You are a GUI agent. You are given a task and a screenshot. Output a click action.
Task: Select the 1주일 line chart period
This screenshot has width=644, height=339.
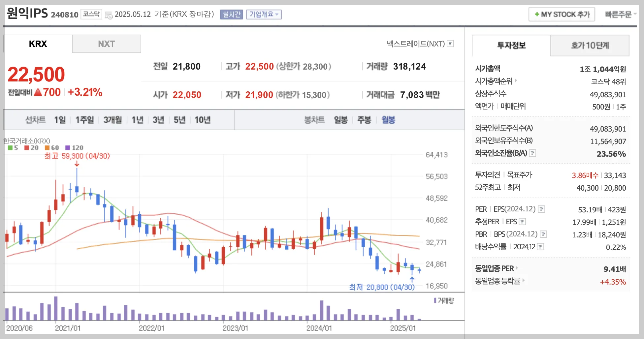tap(85, 120)
